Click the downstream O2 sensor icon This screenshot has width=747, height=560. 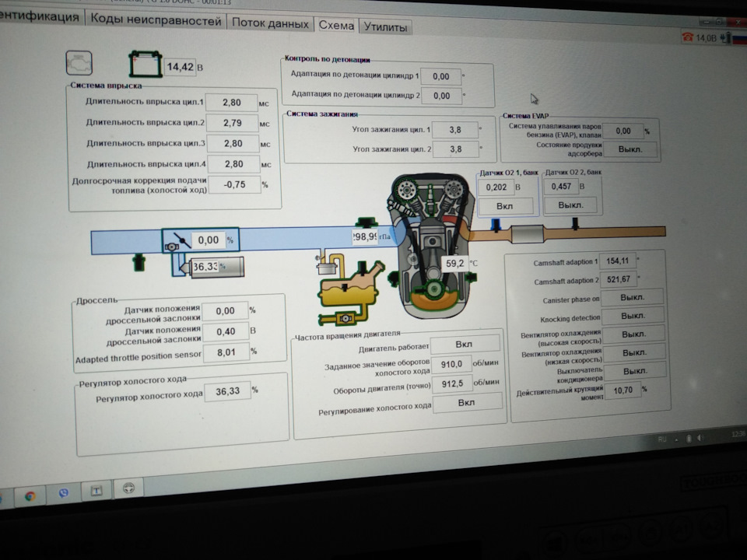coord(575,223)
